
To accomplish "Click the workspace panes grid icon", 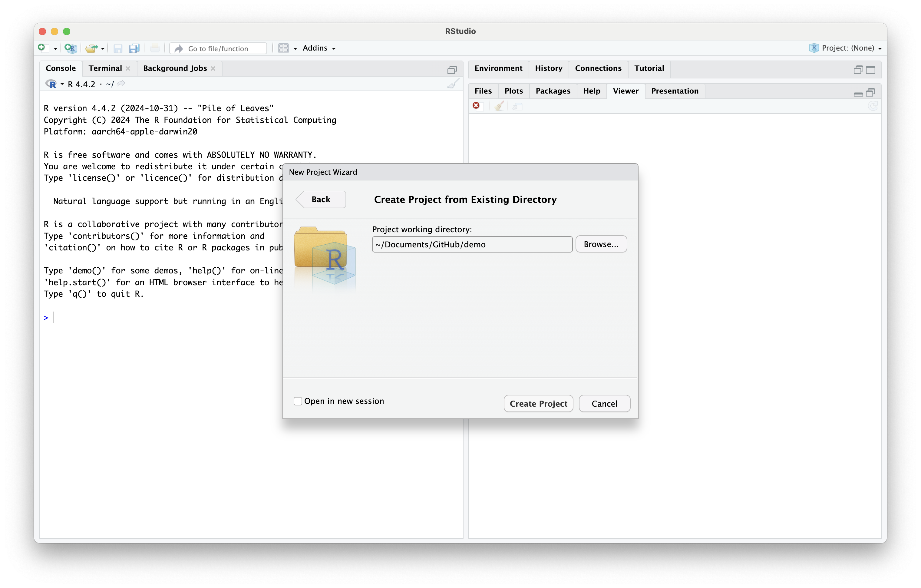I will 283,48.
